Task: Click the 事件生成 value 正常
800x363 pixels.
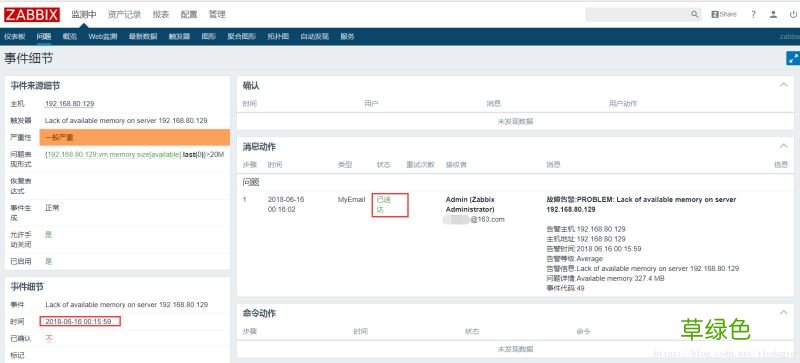Action: pyautogui.click(x=52, y=208)
